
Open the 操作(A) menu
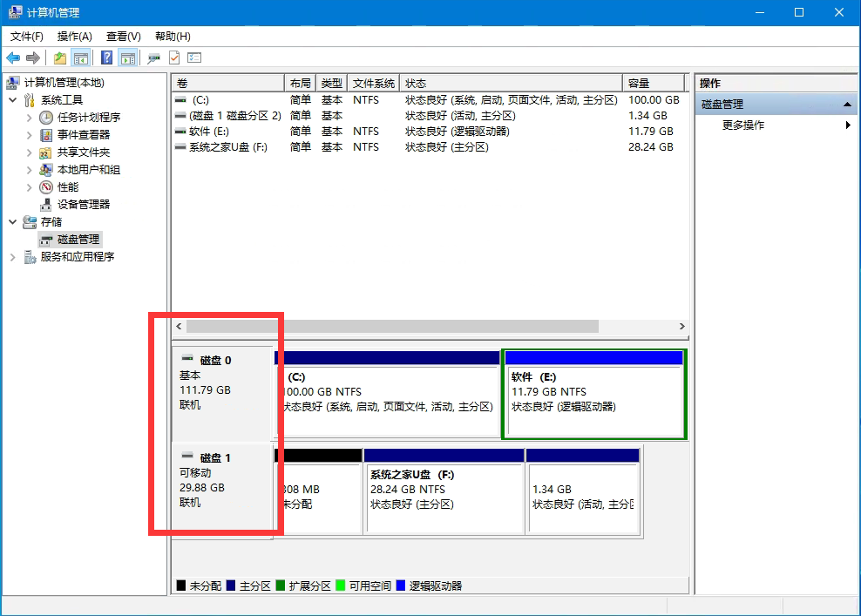coord(73,37)
